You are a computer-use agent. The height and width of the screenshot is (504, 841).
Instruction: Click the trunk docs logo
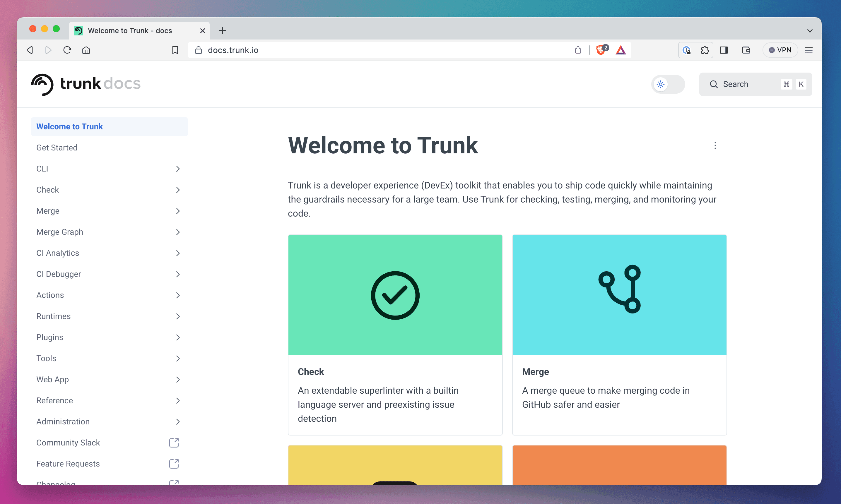[86, 84]
